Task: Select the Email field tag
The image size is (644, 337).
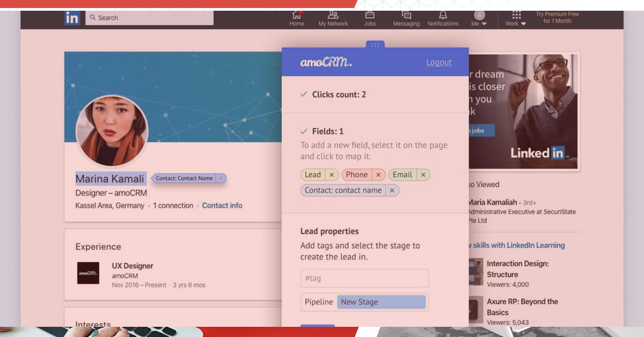Action: (x=402, y=174)
